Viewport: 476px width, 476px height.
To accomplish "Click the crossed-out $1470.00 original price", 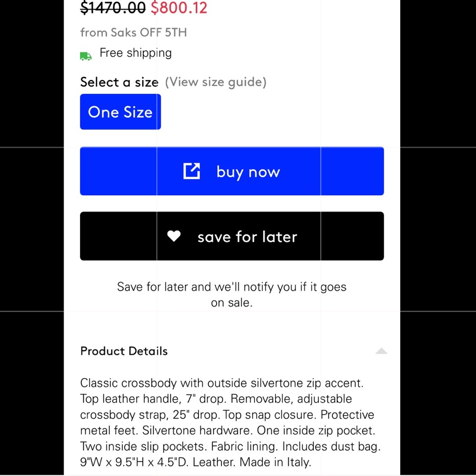I will (x=113, y=8).
